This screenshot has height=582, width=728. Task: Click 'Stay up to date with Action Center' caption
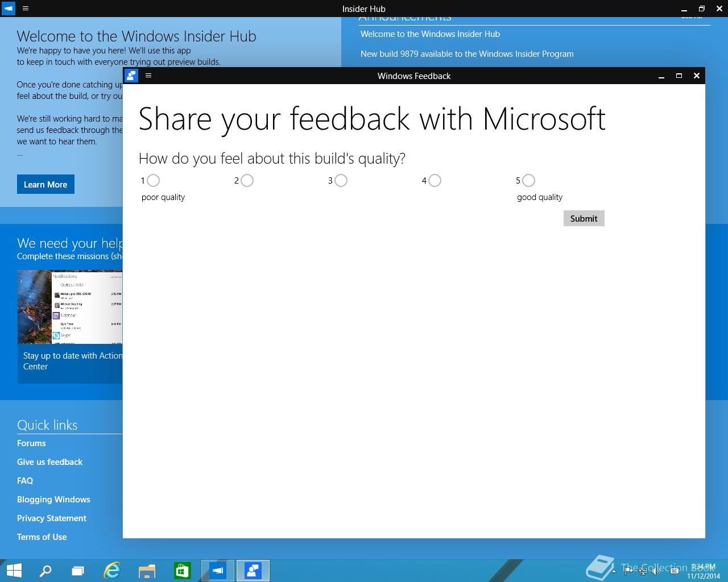click(x=72, y=361)
